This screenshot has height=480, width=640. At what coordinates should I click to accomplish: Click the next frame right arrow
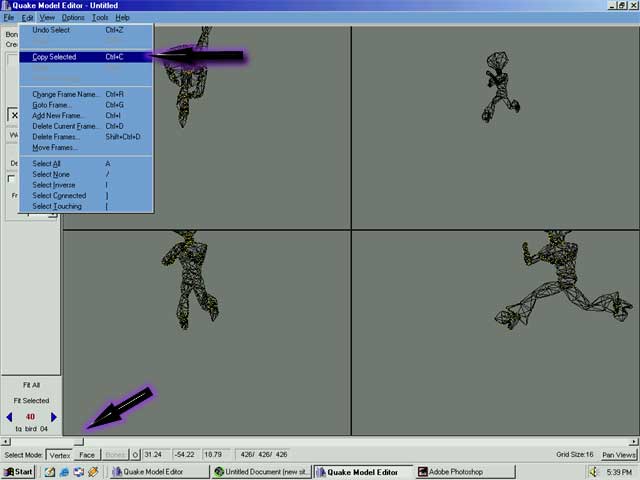tap(54, 417)
